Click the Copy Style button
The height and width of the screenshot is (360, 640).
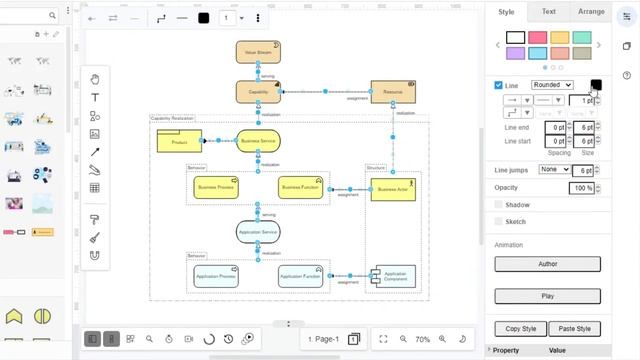520,329
